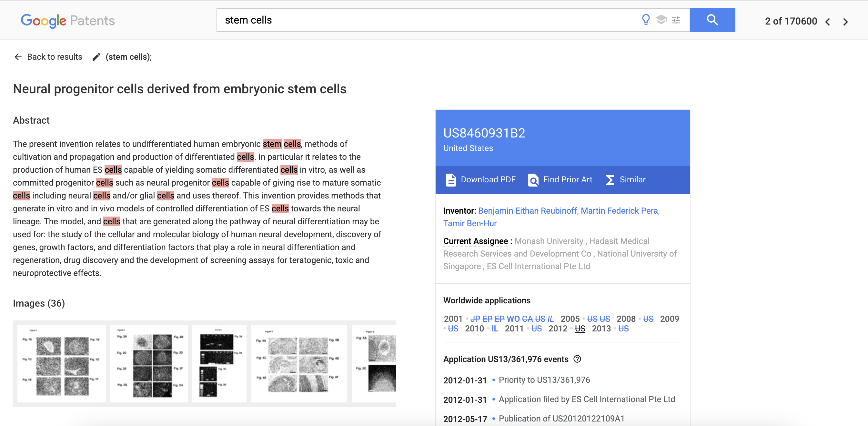Click the Find Prior Art icon
The image size is (868, 426).
[533, 180]
